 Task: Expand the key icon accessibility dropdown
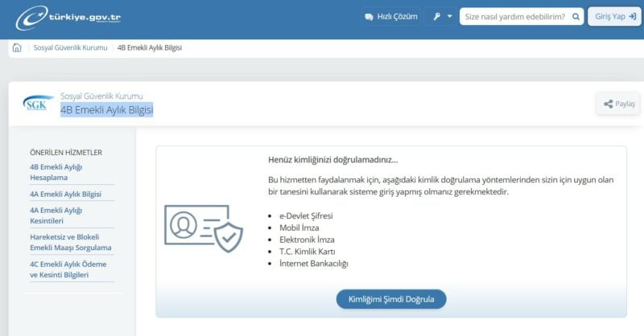pyautogui.click(x=440, y=16)
